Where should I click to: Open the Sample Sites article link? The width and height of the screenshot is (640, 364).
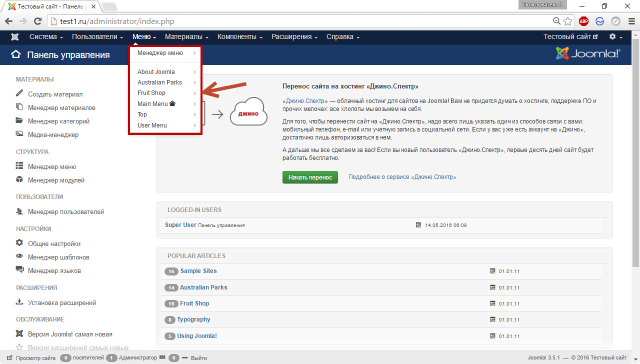click(x=198, y=271)
